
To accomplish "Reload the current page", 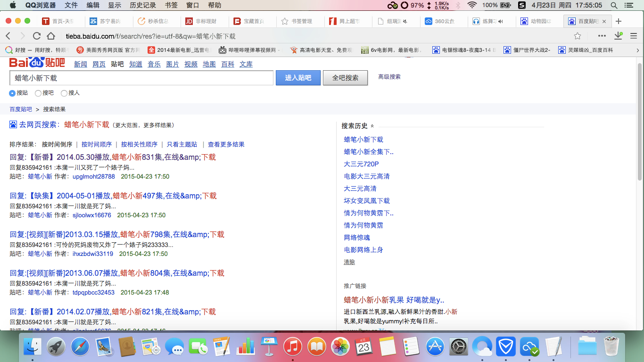I will tap(37, 36).
